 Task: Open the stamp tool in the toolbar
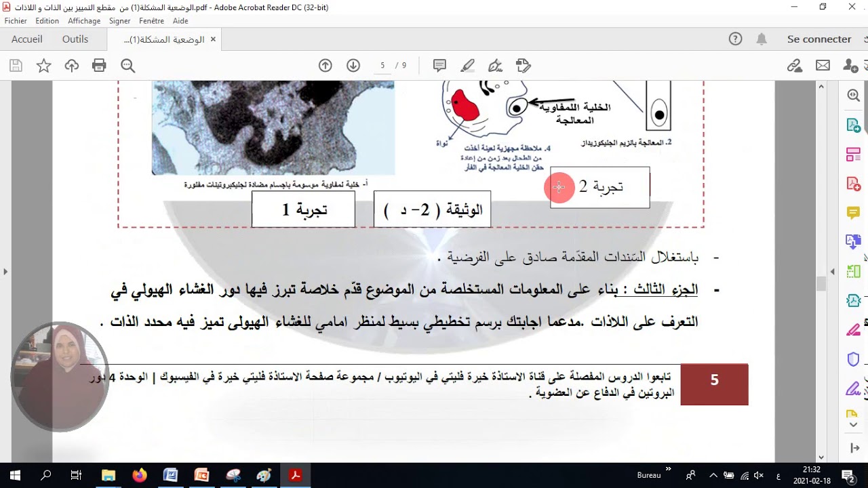[x=523, y=66]
